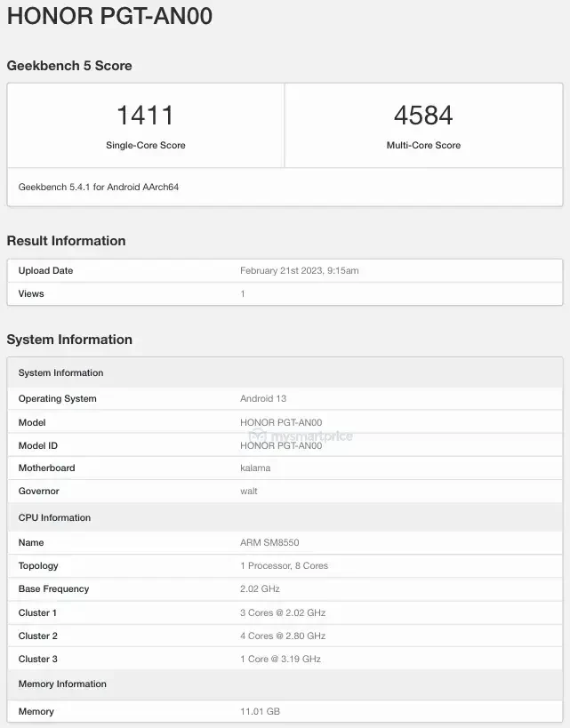Select the single-core score 1411
The image size is (570, 728).
pyautogui.click(x=145, y=116)
